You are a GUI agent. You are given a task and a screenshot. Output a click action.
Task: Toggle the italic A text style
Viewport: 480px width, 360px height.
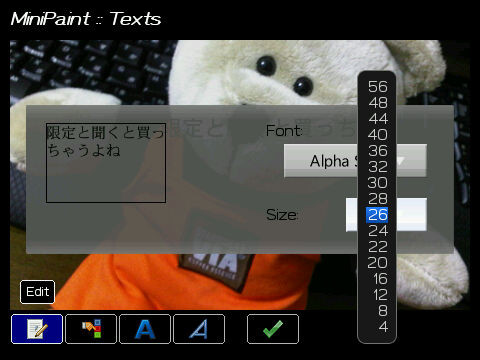199,329
